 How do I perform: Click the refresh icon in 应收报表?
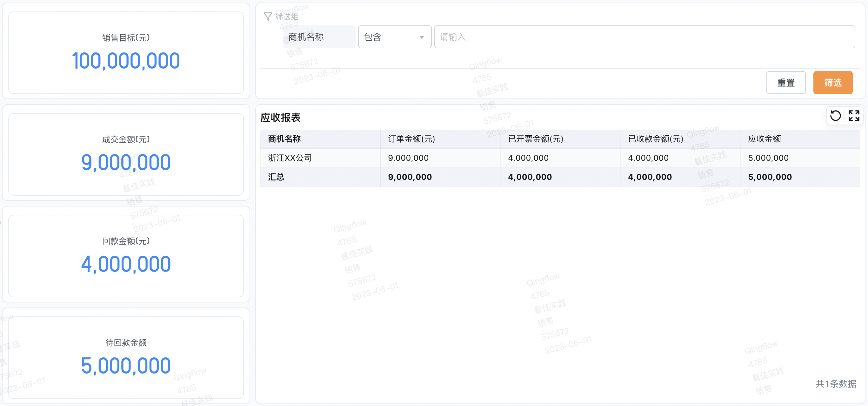pos(835,116)
